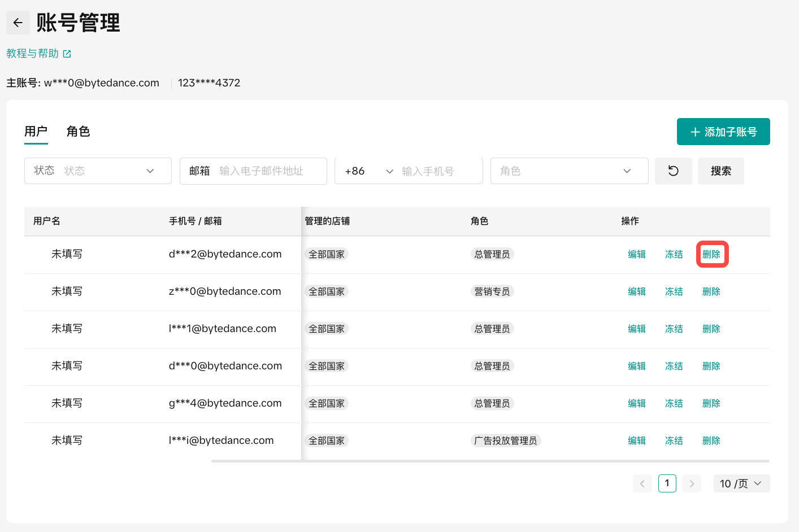The width and height of the screenshot is (799, 532).
Task: Switch to the 角色 tab
Action: 78,132
